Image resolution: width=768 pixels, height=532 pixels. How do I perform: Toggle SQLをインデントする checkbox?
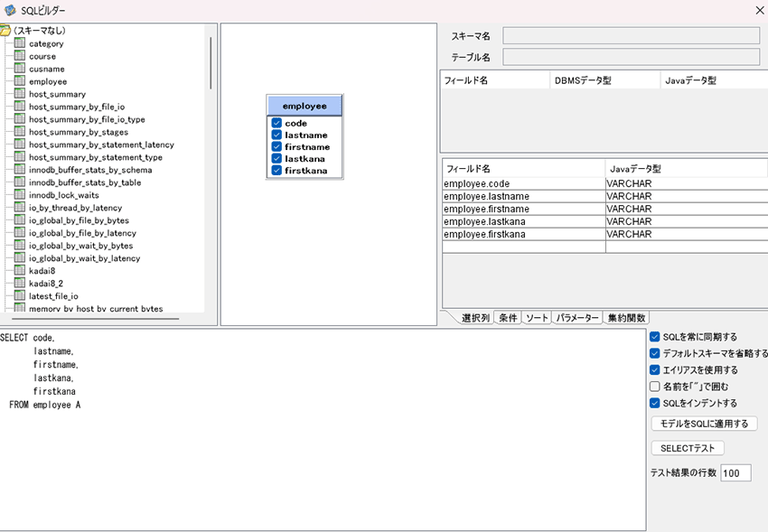(655, 403)
